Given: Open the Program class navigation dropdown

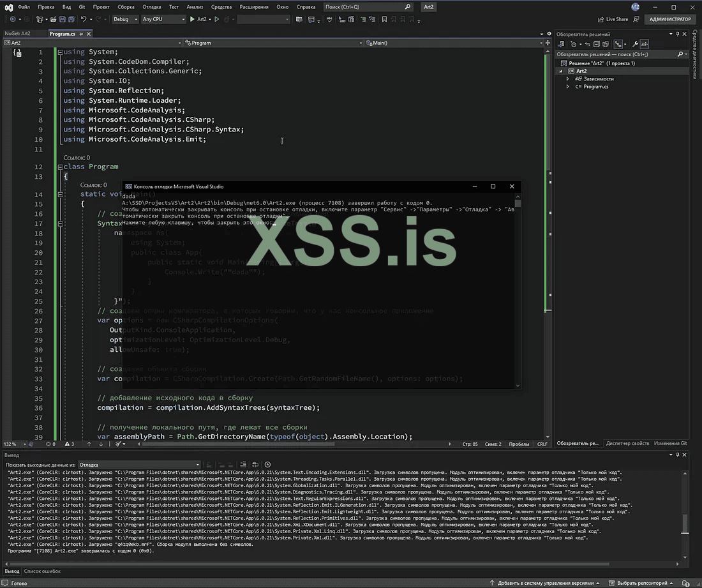Looking at the screenshot, I should (x=274, y=43).
